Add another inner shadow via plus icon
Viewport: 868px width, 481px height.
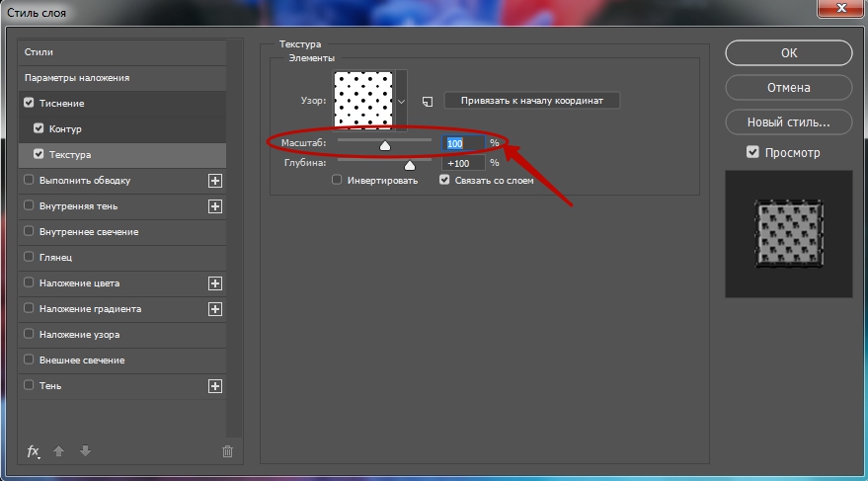(215, 206)
